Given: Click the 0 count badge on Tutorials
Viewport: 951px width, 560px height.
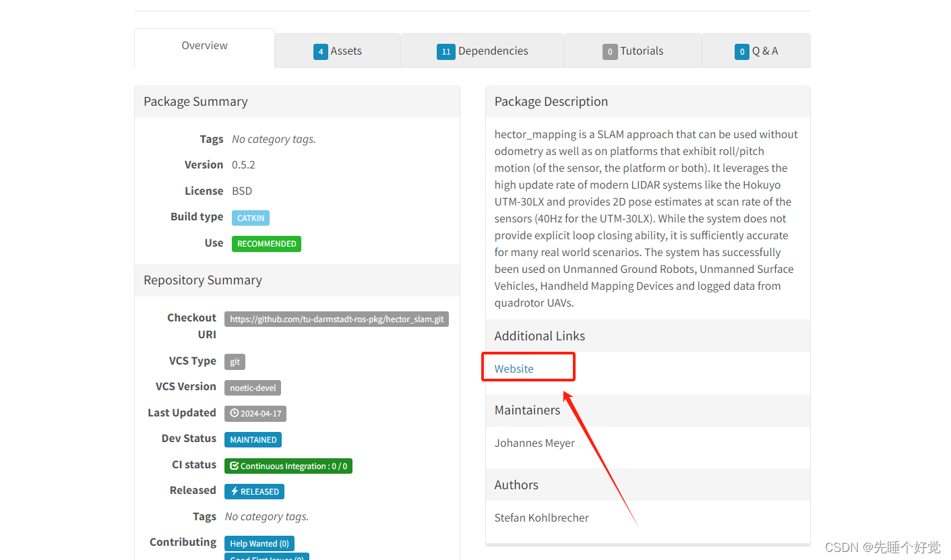Looking at the screenshot, I should coord(610,52).
